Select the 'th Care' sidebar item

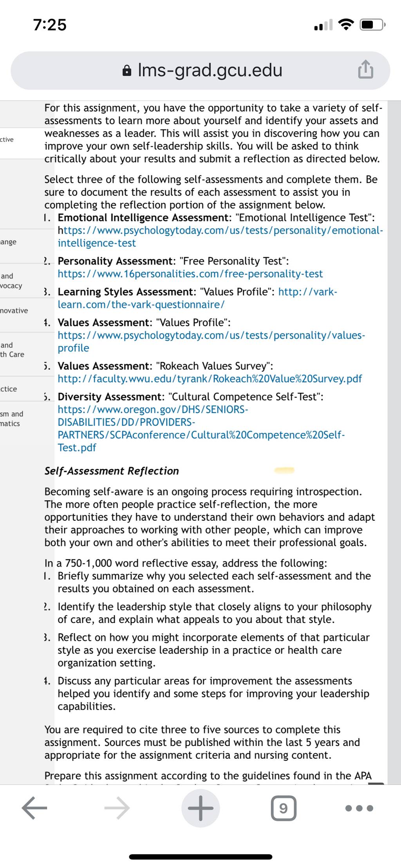(12, 350)
